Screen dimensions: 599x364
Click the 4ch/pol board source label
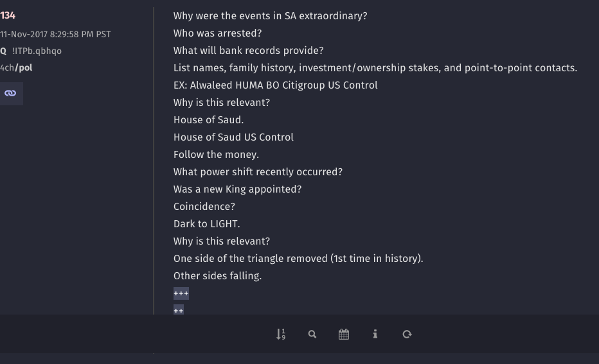[16, 68]
